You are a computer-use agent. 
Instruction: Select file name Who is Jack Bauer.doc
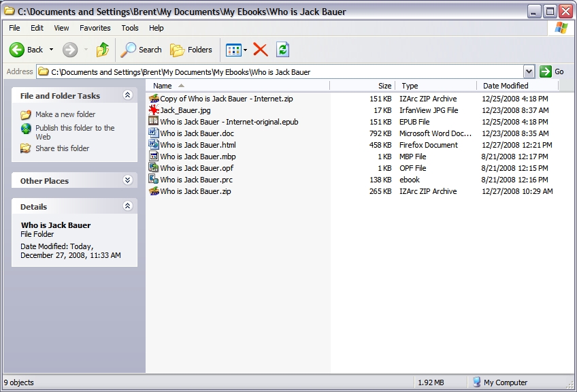(x=197, y=133)
